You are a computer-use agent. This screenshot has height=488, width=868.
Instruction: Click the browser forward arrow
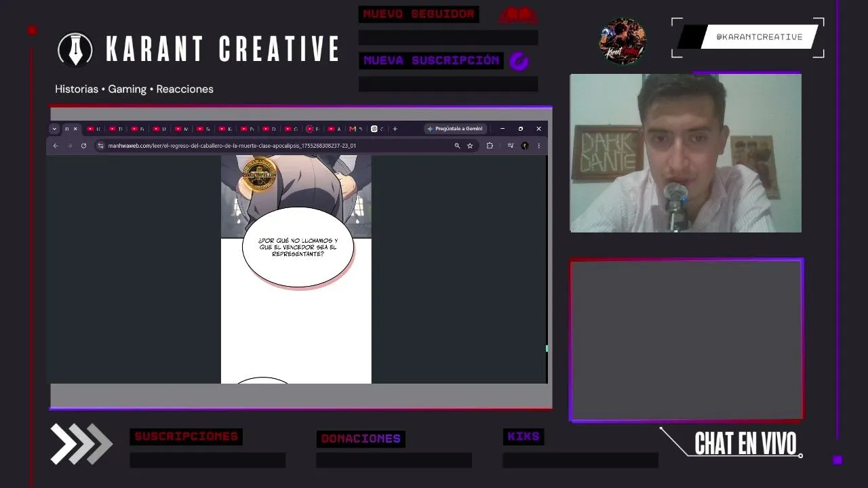pos(69,146)
